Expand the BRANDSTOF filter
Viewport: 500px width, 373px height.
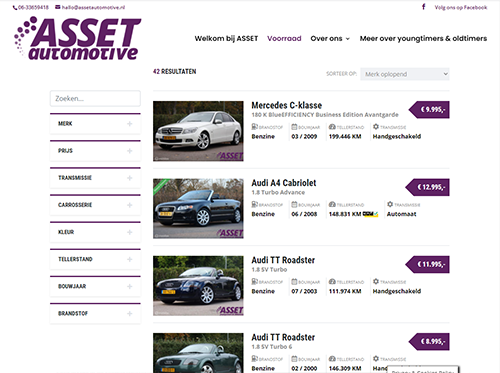click(95, 313)
